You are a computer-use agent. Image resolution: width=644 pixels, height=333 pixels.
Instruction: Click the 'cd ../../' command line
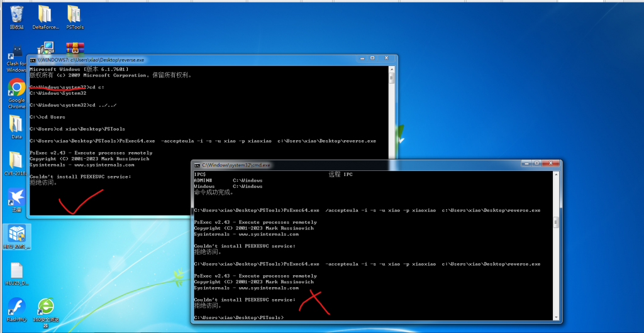pyautogui.click(x=73, y=105)
